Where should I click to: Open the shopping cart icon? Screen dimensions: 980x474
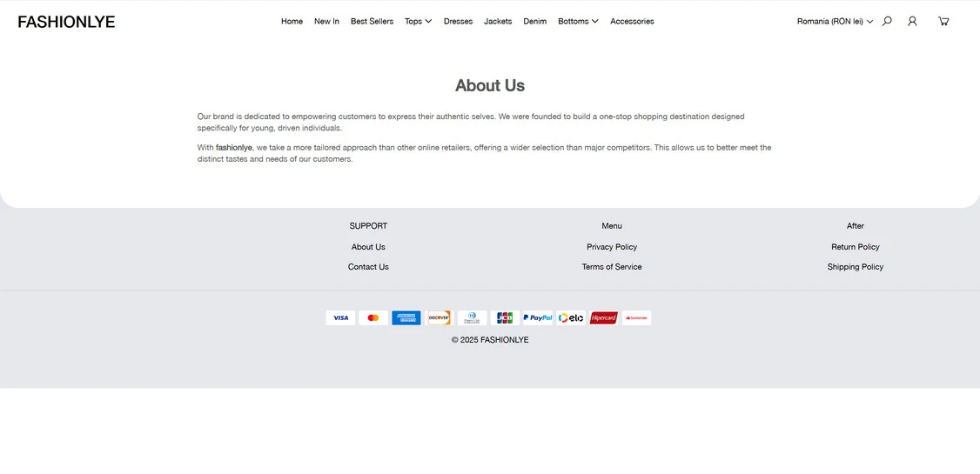click(943, 21)
